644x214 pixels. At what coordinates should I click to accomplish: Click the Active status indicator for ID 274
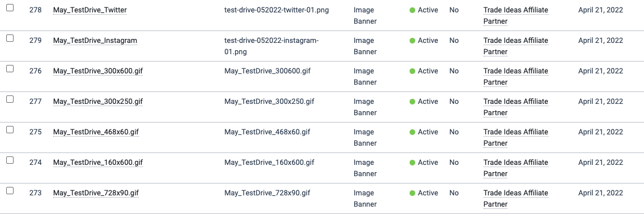coord(424,163)
